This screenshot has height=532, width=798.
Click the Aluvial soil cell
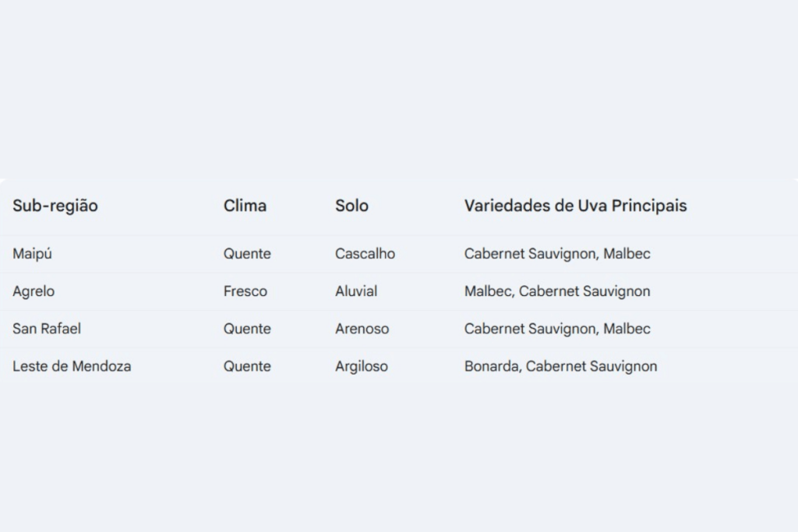356,291
